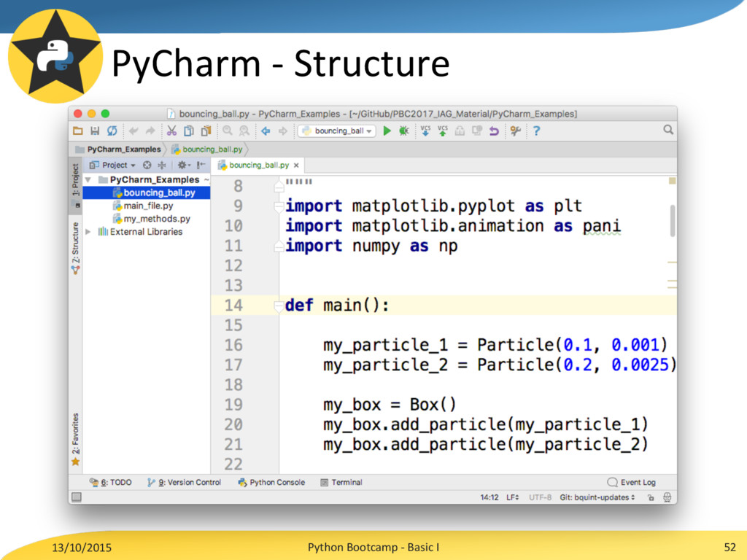
Task: Click the Undo arrow in the toolbar
Action: click(133, 131)
